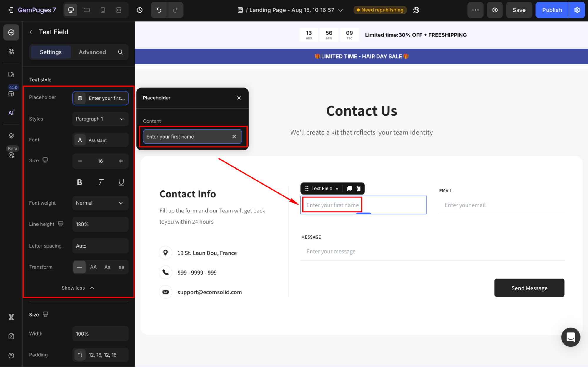Open layers panel in left sidebar

(x=11, y=136)
